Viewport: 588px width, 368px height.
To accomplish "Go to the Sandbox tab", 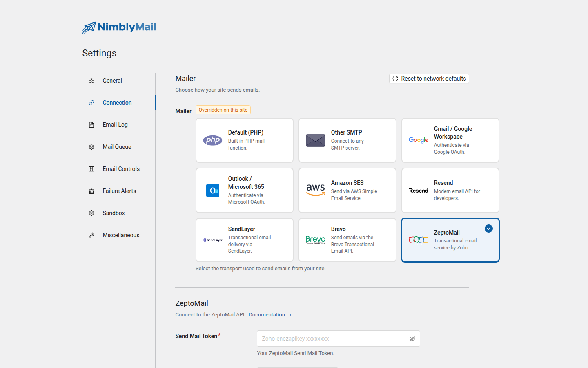I will click(118, 213).
